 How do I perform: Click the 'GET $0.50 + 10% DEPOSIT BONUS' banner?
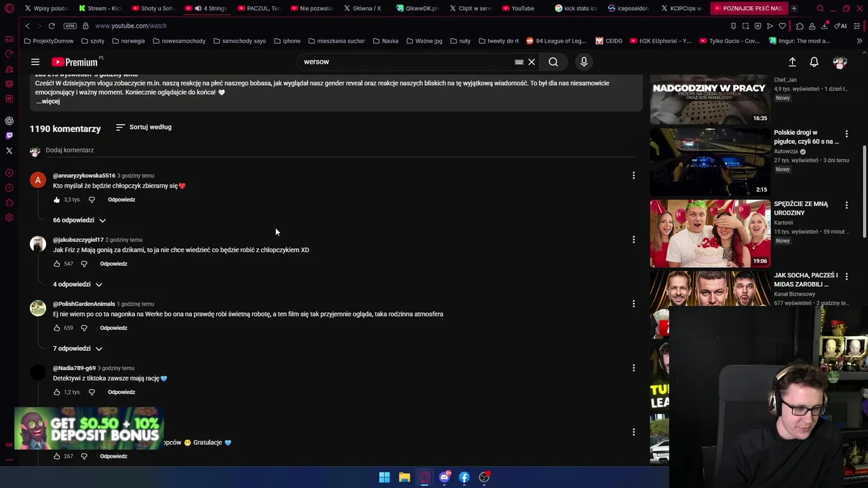(x=89, y=428)
